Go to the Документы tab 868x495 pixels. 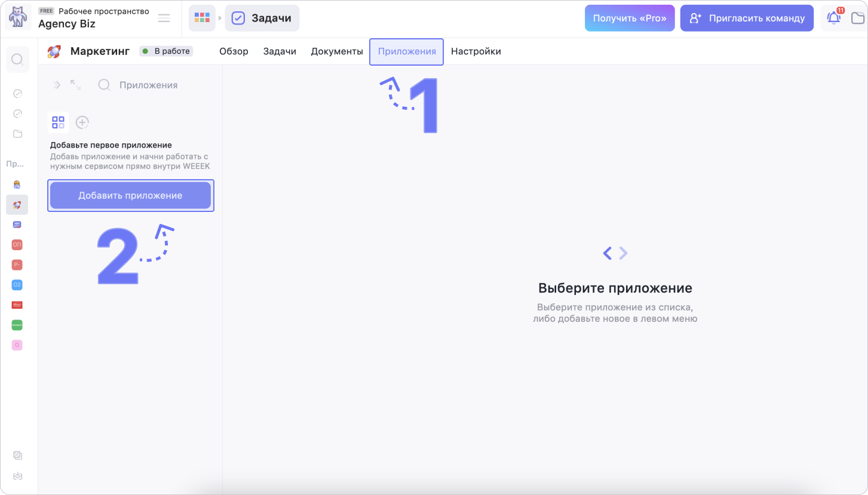[x=337, y=51]
